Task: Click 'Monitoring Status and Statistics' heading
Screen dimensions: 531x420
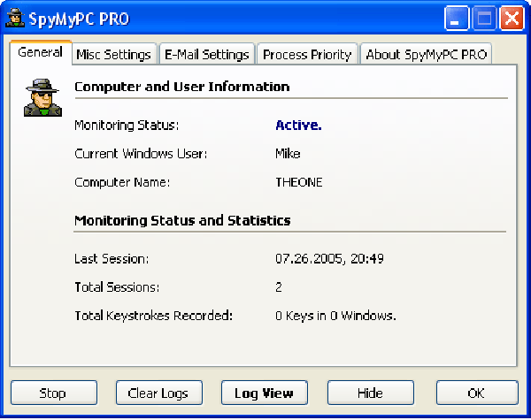Action: pos(182,220)
